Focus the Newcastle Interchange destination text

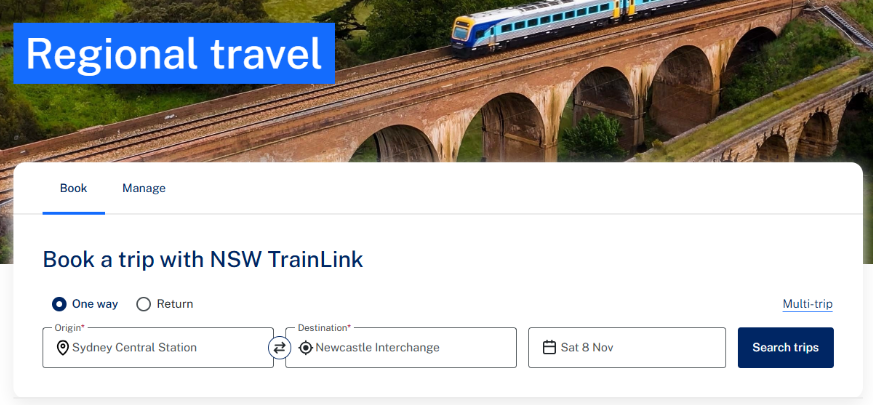coord(377,348)
